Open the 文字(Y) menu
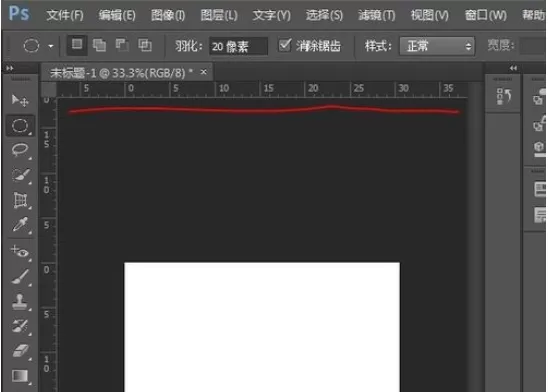This screenshot has width=548, height=392. click(x=272, y=15)
